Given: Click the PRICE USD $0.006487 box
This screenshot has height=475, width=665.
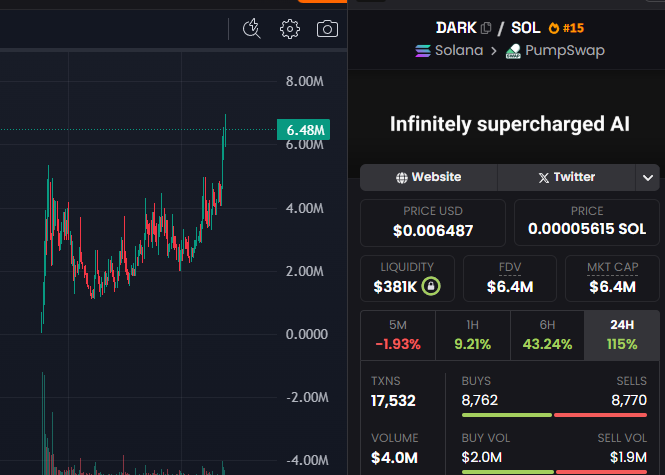Looking at the screenshot, I should point(433,223).
